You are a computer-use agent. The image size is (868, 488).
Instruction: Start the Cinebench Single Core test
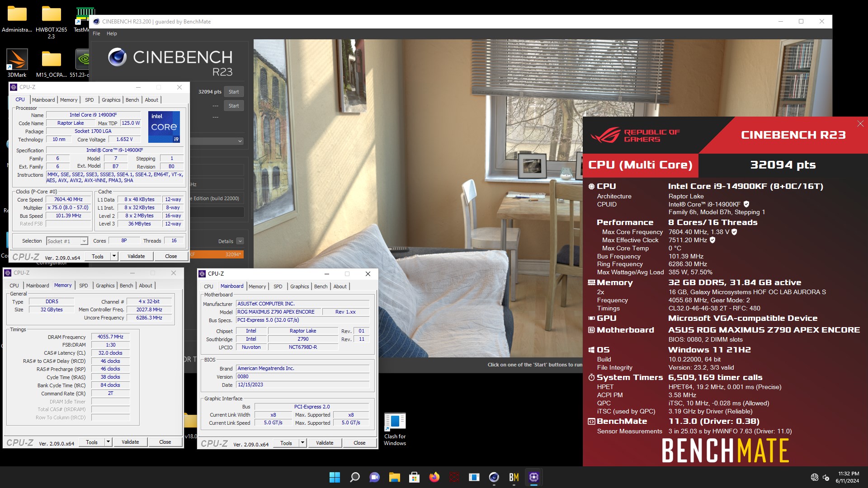tap(234, 106)
